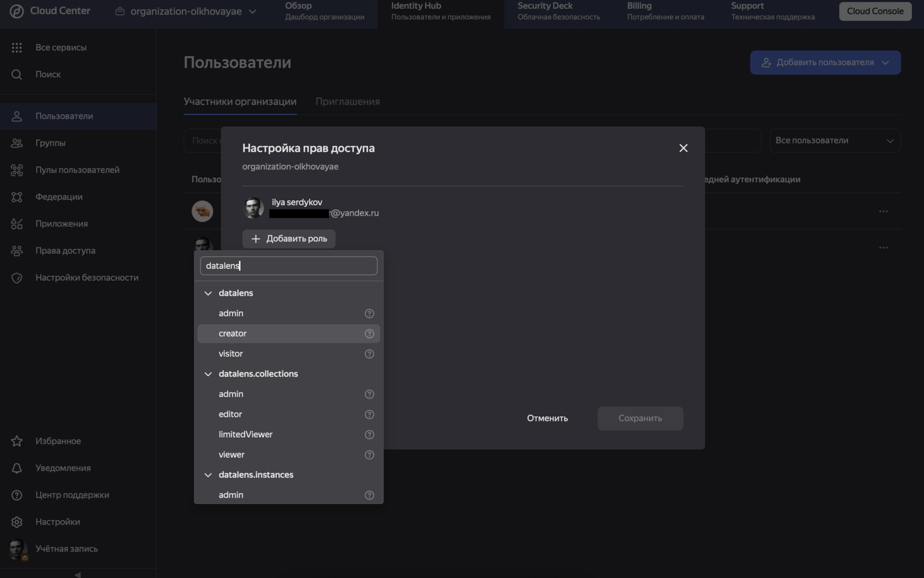The width and height of the screenshot is (924, 578).
Task: Collapse the sidebar with the arrow
Action: (78, 574)
